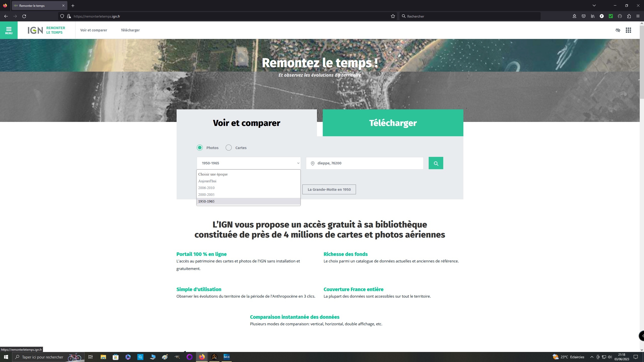This screenshot has height=362, width=644.
Task: Switch to the Télécharger tab
Action: point(393,123)
